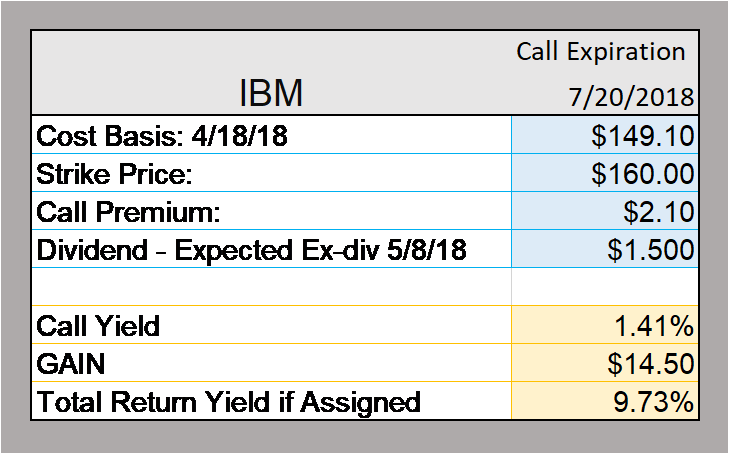The image size is (729, 454).
Task: Click the blank cell under $1.500
Action: click(x=605, y=287)
